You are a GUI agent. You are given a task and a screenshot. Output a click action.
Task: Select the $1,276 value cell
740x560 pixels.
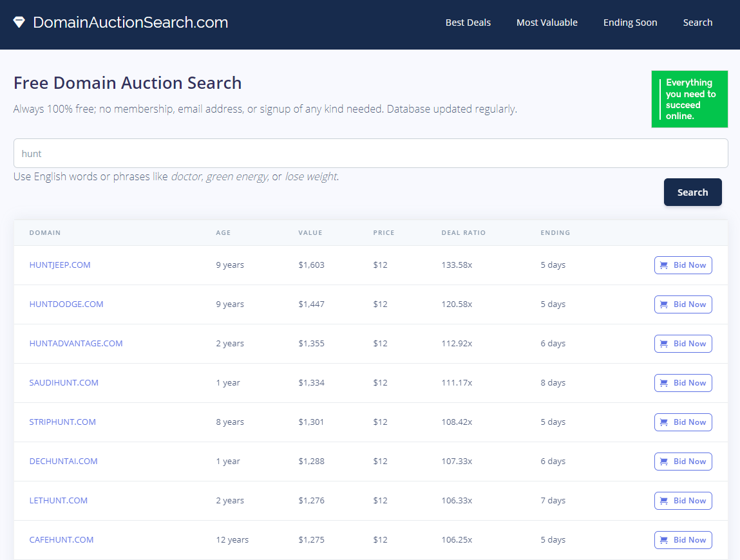(312, 501)
